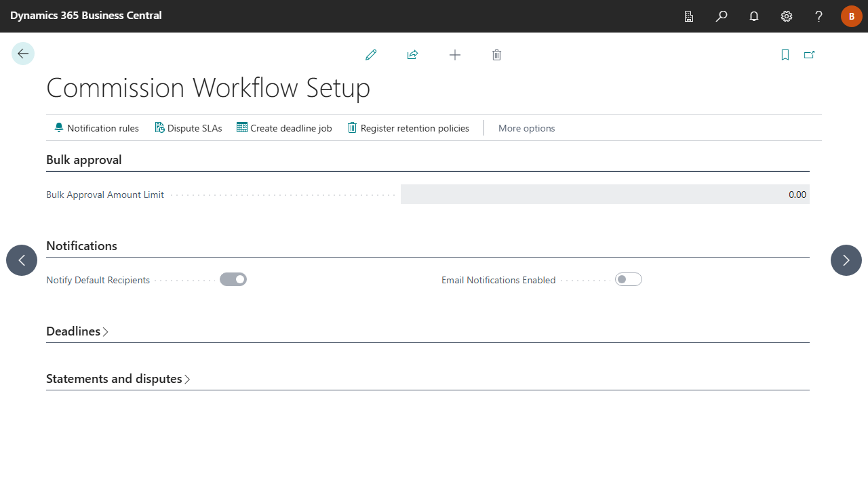The width and height of the screenshot is (868, 488).
Task: Expand the Statements and disputes section
Action: pos(118,379)
